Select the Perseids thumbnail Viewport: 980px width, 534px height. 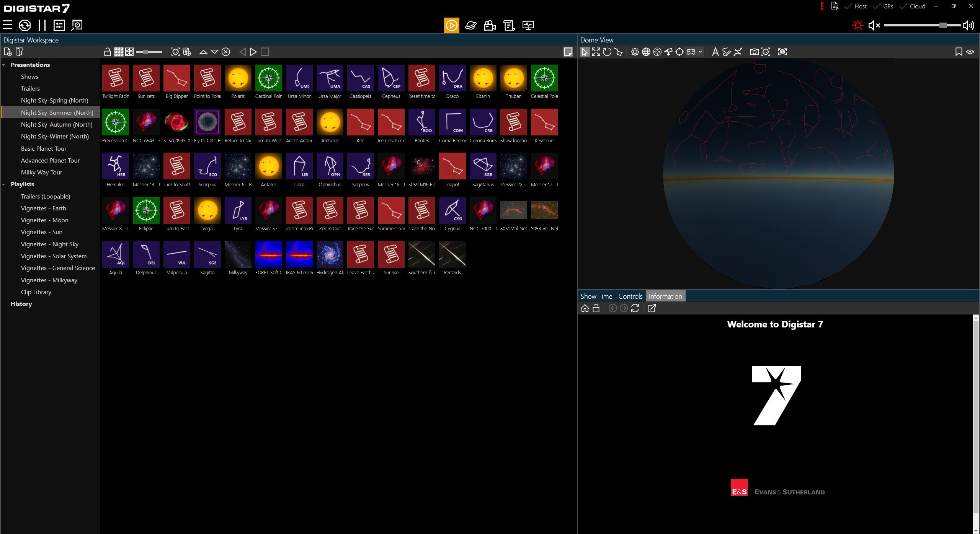(452, 258)
